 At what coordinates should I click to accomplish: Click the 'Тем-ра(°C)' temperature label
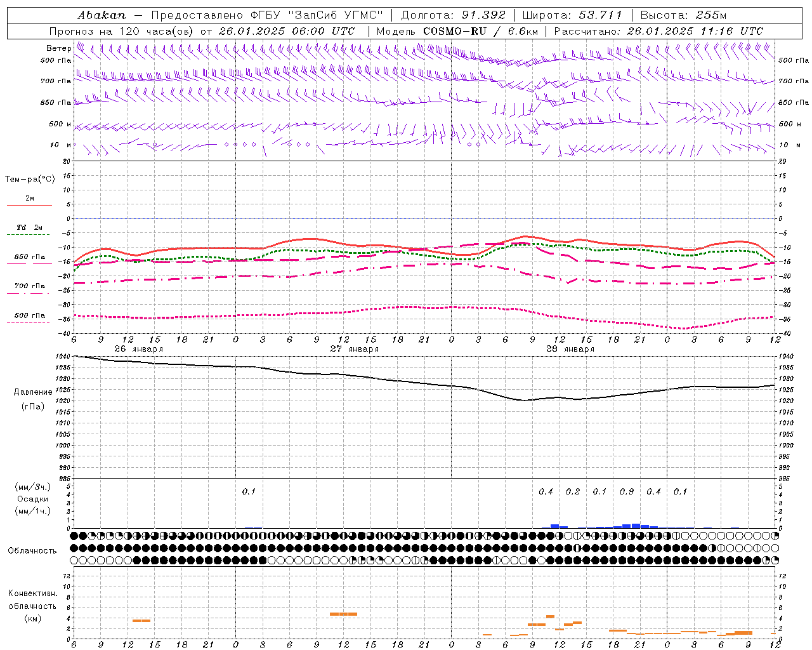30,180
